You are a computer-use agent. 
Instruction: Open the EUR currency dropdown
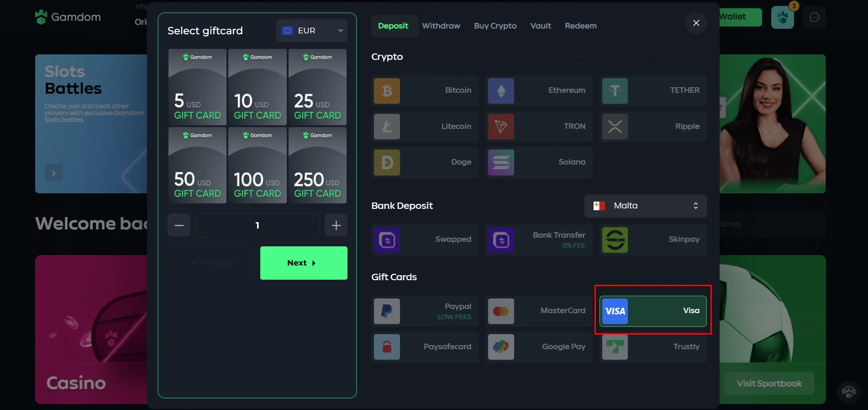pyautogui.click(x=312, y=31)
